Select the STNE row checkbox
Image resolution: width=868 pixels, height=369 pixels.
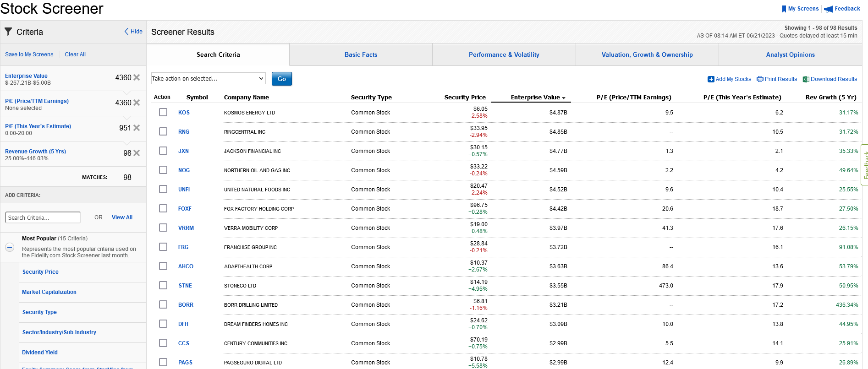163,285
